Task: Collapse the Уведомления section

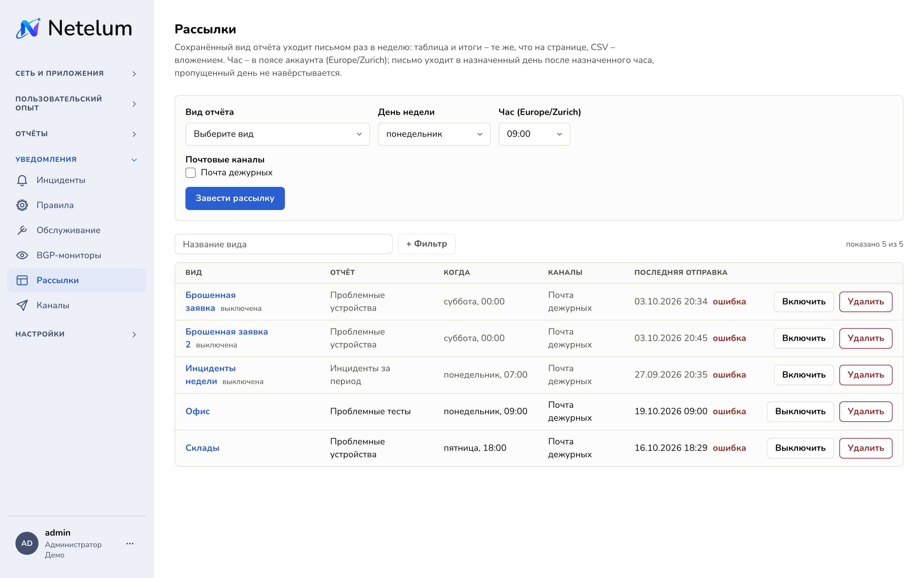Action: click(77, 159)
